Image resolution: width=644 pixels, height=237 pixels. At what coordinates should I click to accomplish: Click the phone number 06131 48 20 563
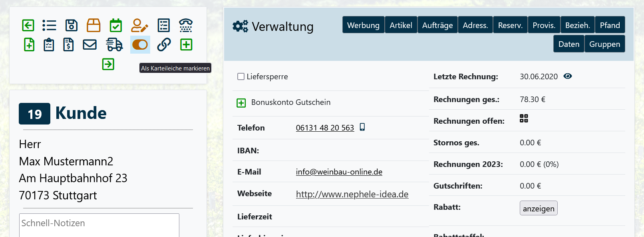(x=325, y=128)
